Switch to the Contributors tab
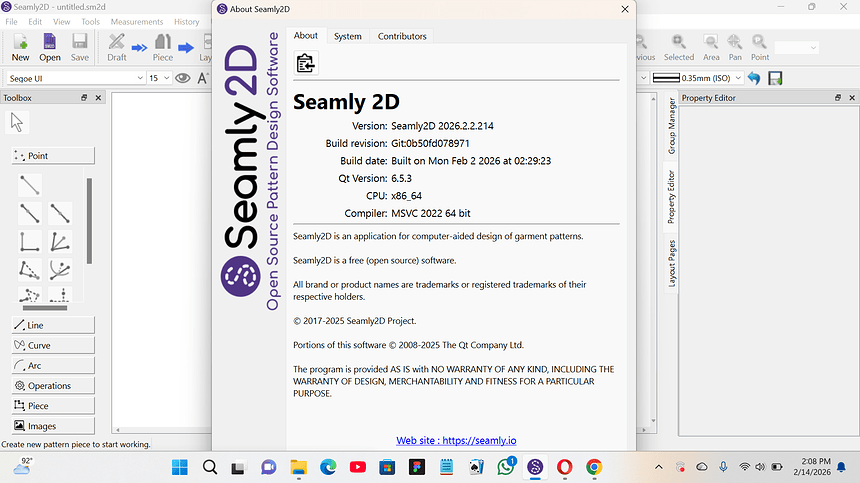This screenshot has height=483, width=860. point(402,36)
